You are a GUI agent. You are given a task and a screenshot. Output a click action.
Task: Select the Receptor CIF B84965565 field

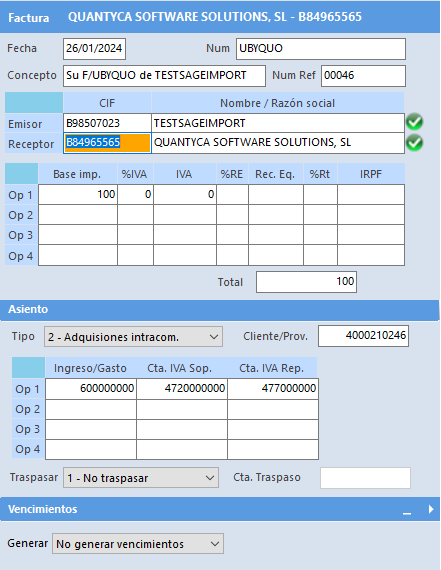[x=107, y=143]
